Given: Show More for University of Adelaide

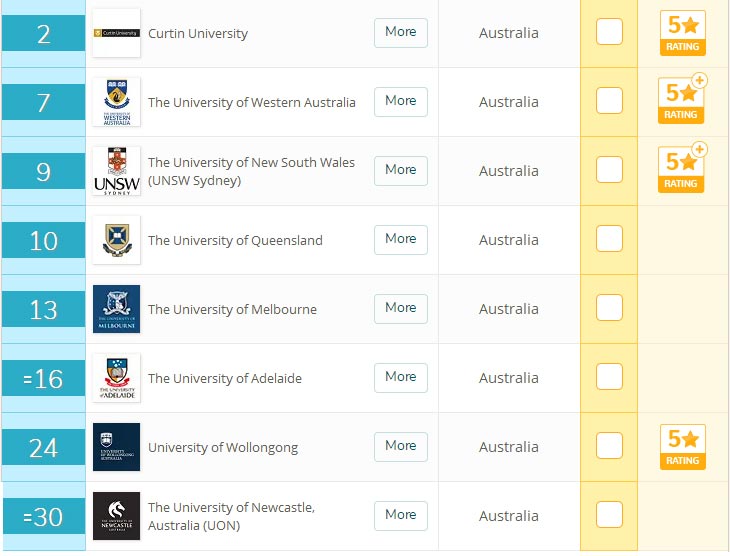Looking at the screenshot, I should 401,378.
